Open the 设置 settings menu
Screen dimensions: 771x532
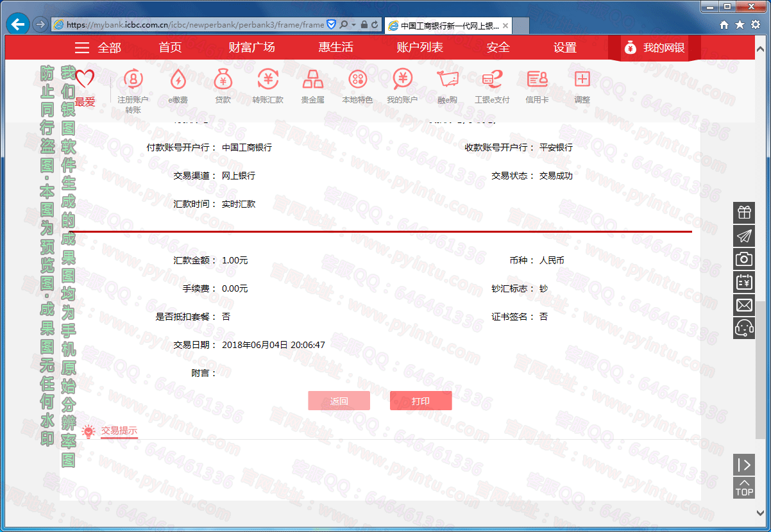coord(565,47)
